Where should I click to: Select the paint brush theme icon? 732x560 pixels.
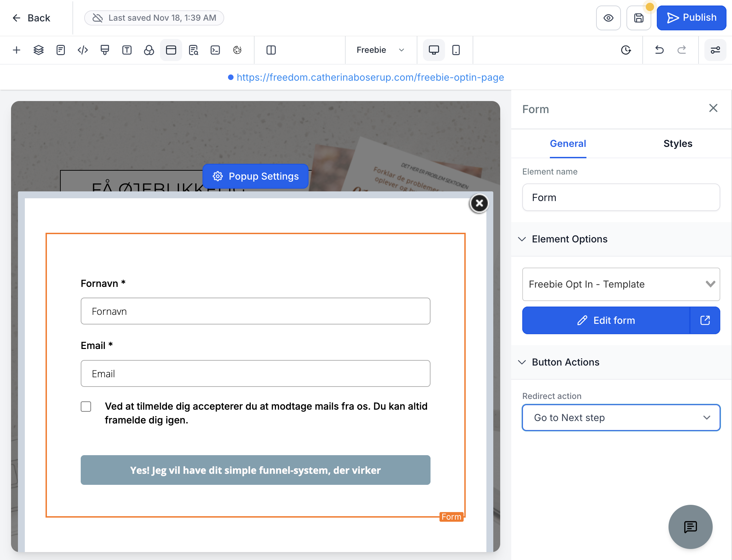(105, 50)
